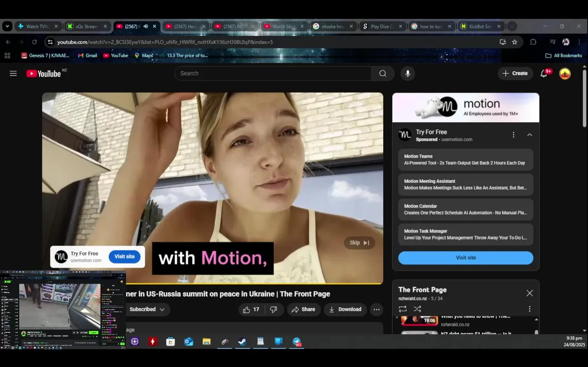Click the Chrome address bar URL
This screenshot has height=367, width=588.
pos(165,42)
